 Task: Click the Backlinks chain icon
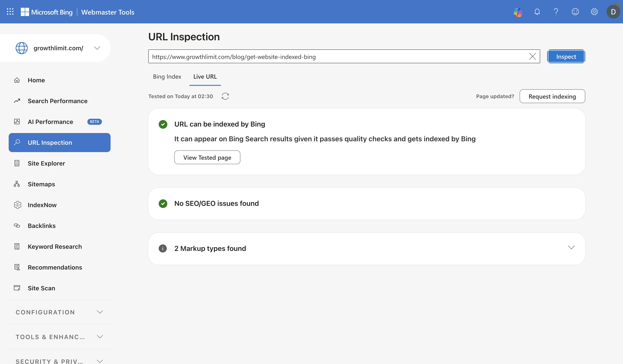pos(17,226)
